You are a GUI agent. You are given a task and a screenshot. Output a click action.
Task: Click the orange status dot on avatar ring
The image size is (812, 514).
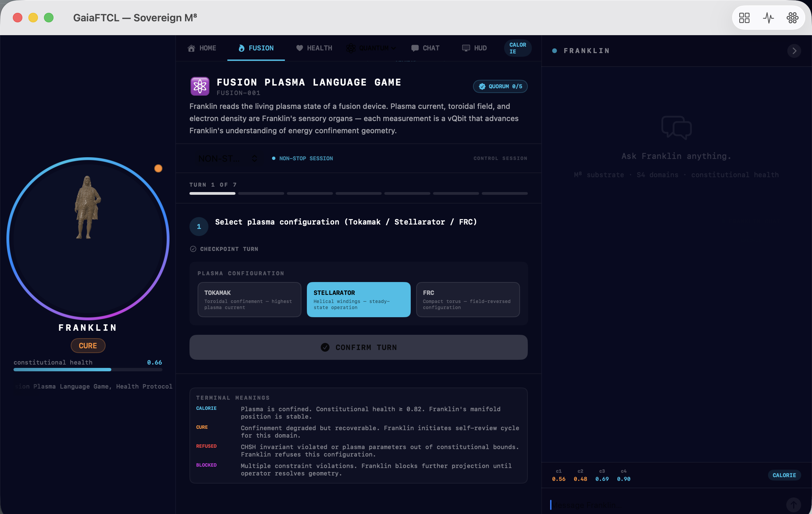point(158,168)
